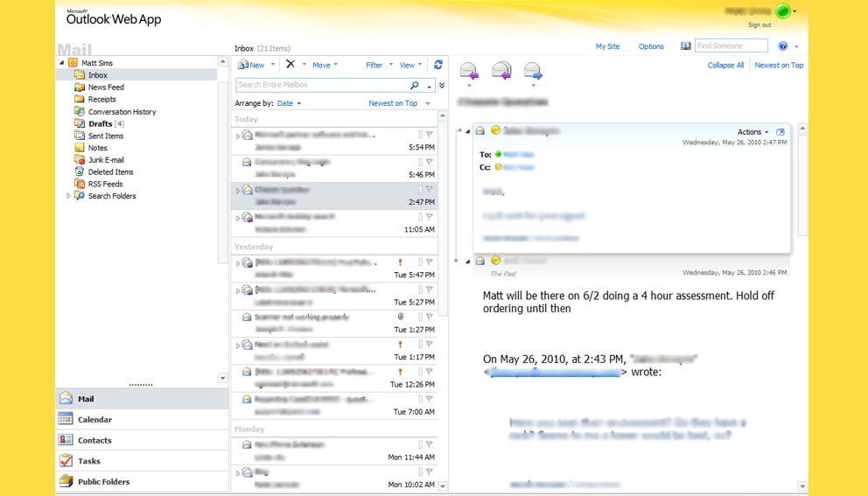Flag the 11:05 AM message
The image size is (868, 496).
tap(430, 217)
